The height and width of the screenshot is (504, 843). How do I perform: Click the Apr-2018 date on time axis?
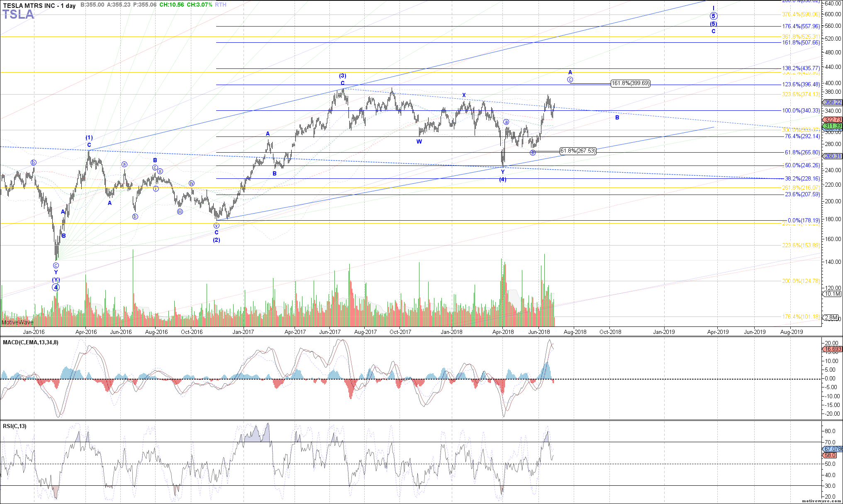click(503, 332)
